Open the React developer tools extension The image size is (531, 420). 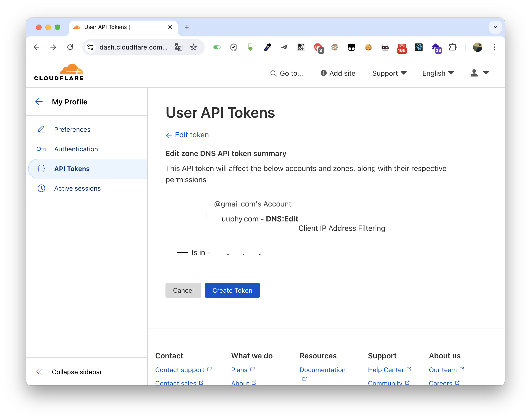(x=419, y=47)
